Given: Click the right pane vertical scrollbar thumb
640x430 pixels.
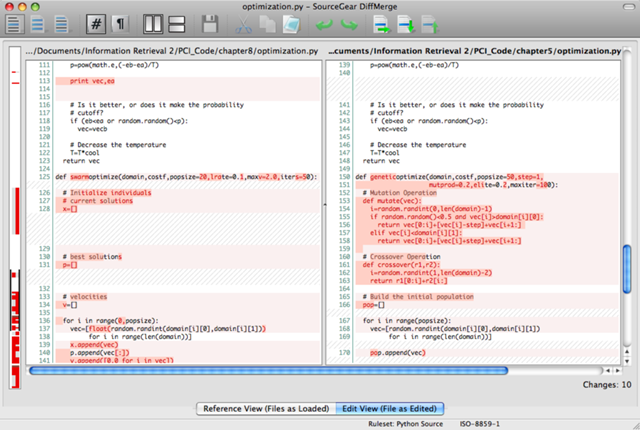Looking at the screenshot, I should (x=627, y=270).
